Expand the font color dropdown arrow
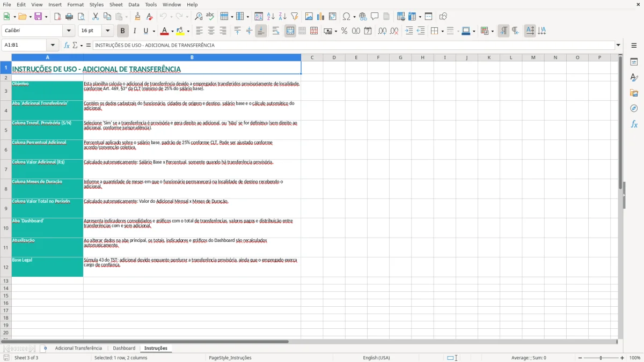The width and height of the screenshot is (644, 362). click(172, 31)
